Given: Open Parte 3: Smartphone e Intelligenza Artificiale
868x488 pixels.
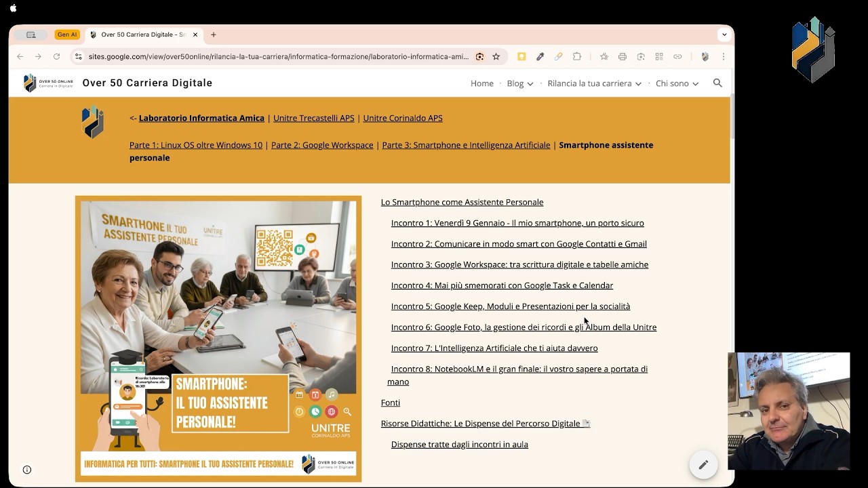Looking at the screenshot, I should [x=466, y=145].
